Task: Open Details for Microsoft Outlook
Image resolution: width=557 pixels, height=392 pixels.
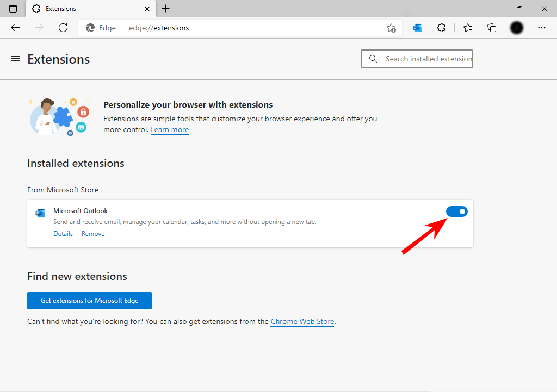Action: (63, 234)
